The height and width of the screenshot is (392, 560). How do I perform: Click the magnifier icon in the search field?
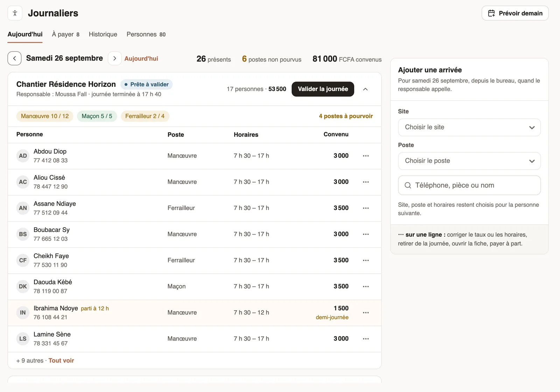(408, 185)
